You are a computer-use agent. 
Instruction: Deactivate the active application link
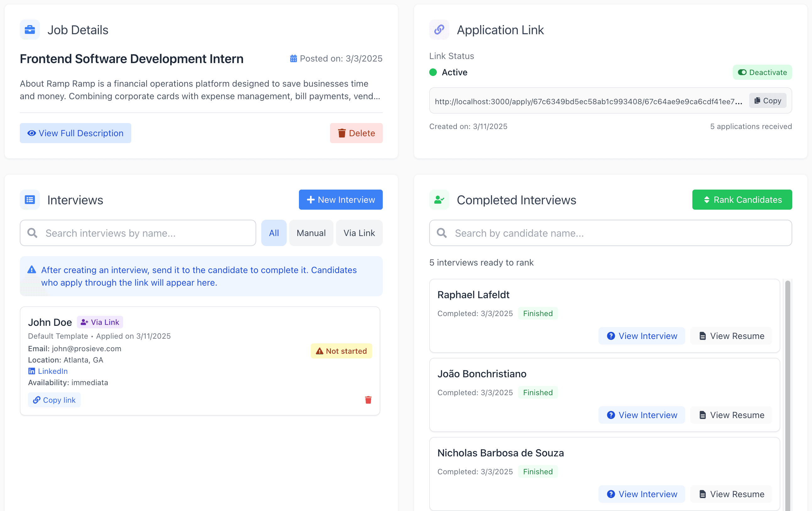pos(762,72)
